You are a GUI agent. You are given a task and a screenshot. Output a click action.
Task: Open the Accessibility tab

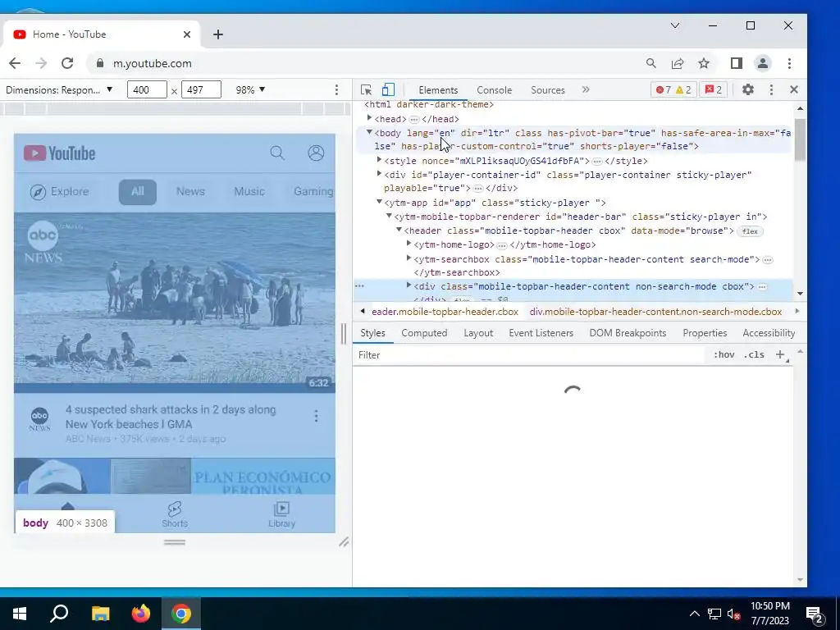(x=769, y=333)
